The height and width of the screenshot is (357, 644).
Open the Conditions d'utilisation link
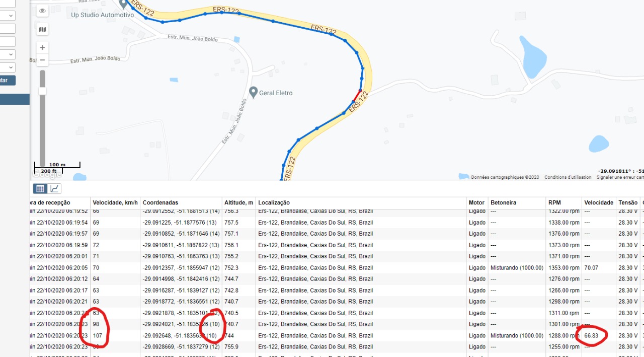pyautogui.click(x=568, y=177)
